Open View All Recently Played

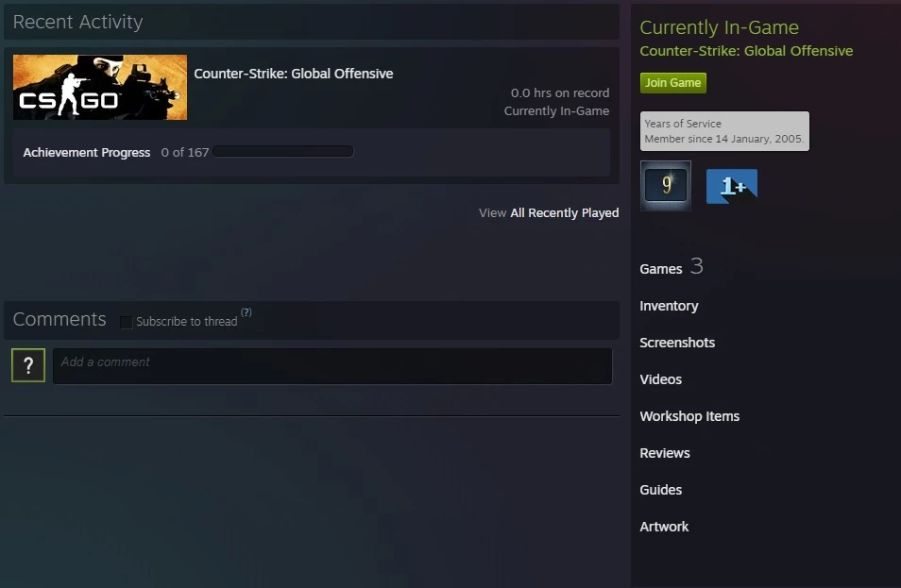coord(549,213)
